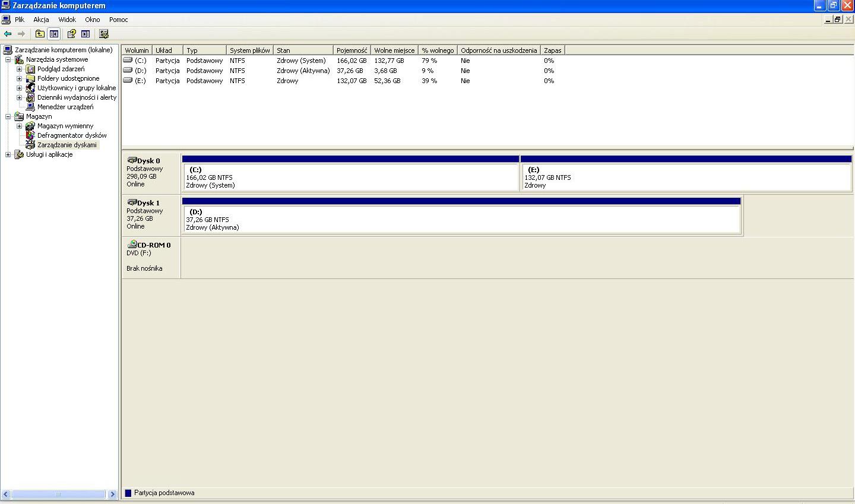The width and height of the screenshot is (855, 504).
Task: Click the '9 %' free percentage cell
Action: 427,71
